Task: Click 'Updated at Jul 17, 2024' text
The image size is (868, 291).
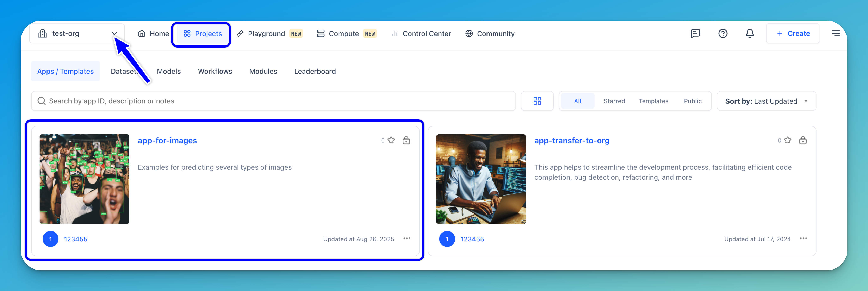Action: pos(757,239)
